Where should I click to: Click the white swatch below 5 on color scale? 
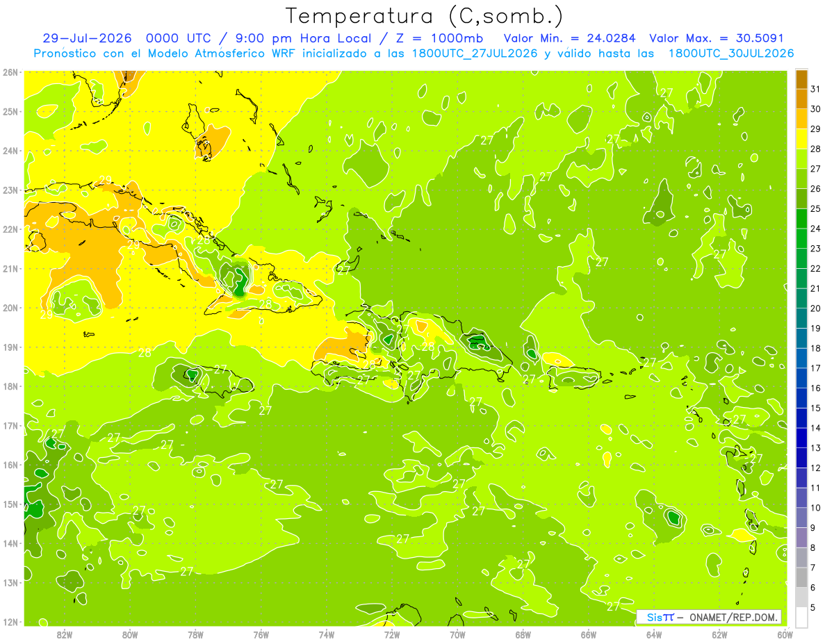[802, 617]
